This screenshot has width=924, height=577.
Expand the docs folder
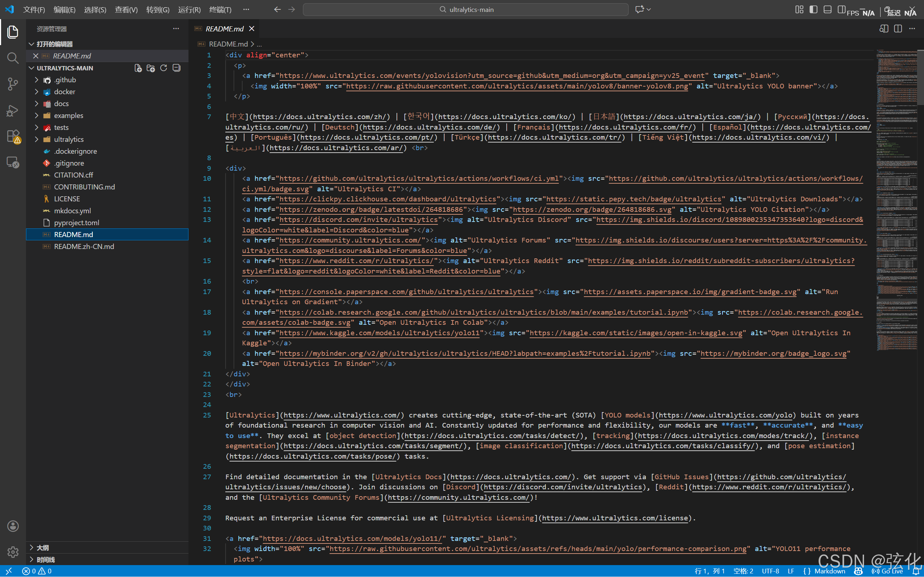[x=61, y=104]
